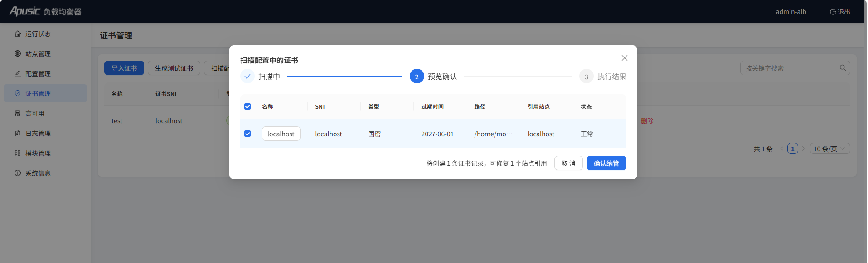868x263 pixels.
Task: Click the 2027-06-01 expiry date cell
Action: click(437, 134)
